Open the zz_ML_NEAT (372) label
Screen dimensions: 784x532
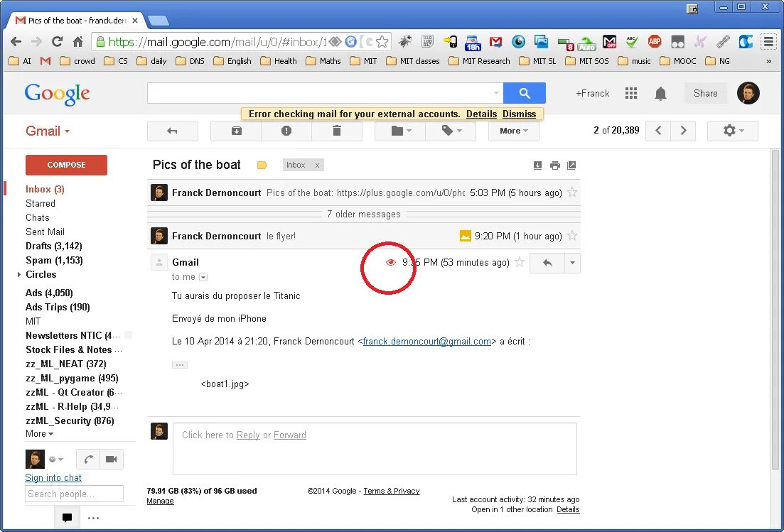tap(66, 364)
